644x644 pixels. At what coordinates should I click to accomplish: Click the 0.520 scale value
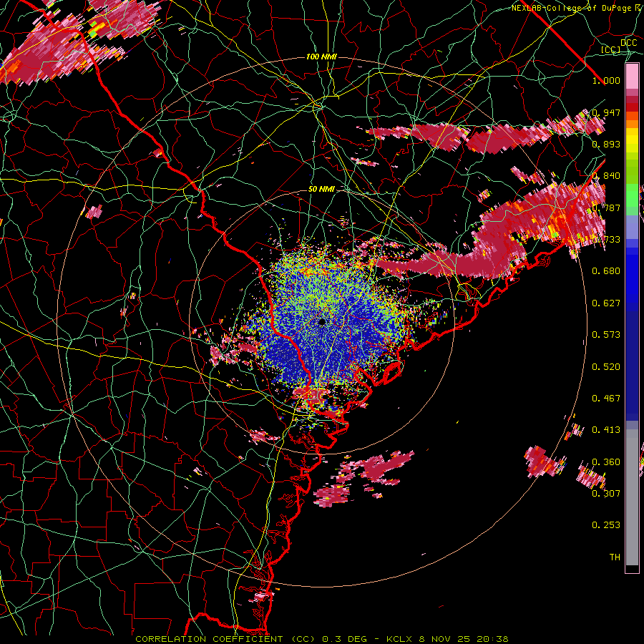point(606,367)
